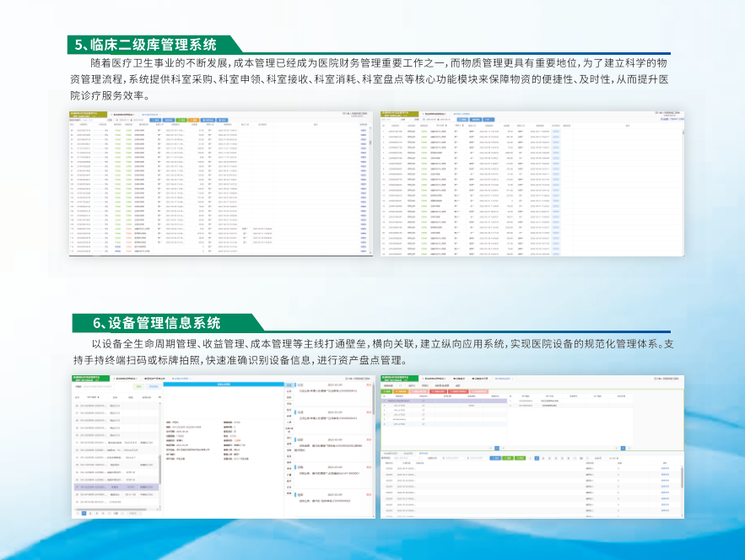Click the green logo banner in bottom-left screenshot
The height and width of the screenshot is (560, 745).
click(87, 378)
